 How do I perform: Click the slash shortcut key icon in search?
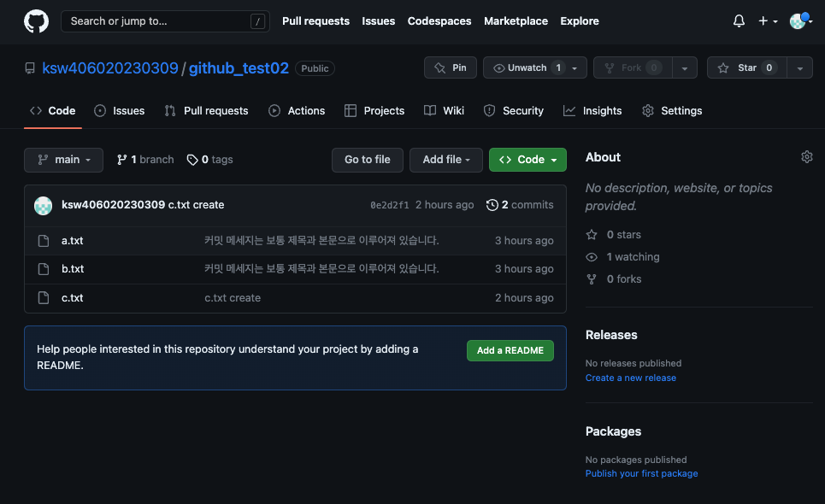[257, 21]
